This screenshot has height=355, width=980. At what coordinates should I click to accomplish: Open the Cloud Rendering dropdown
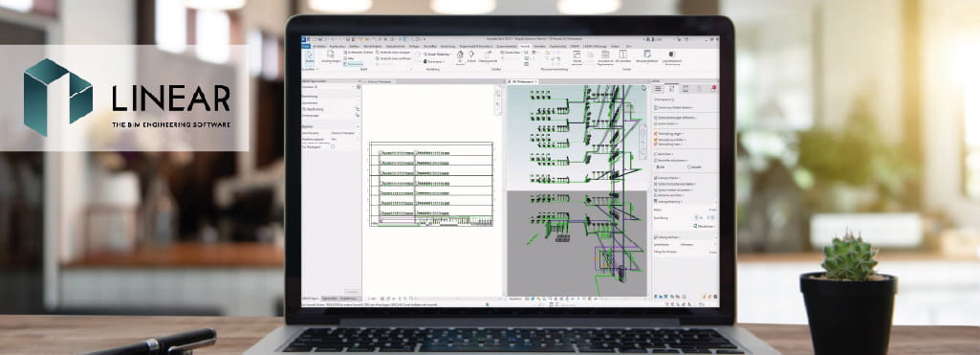click(438, 55)
